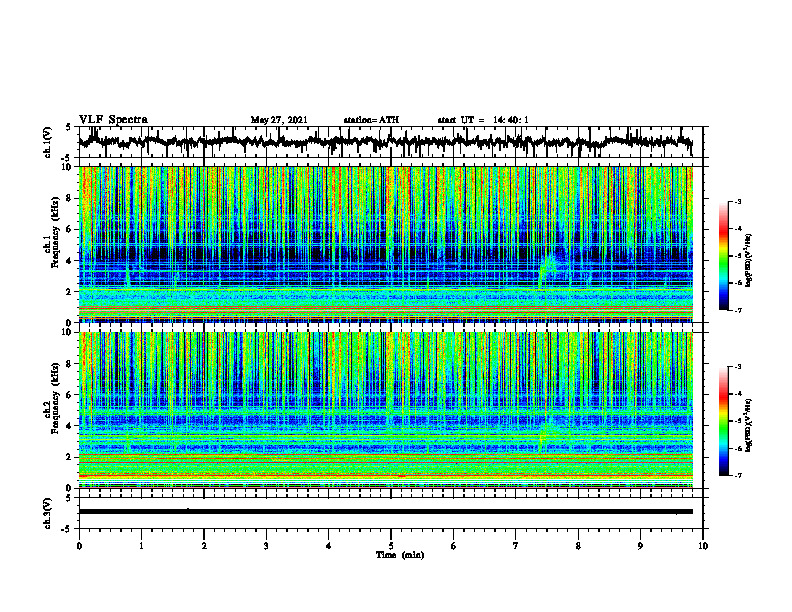Click the ch.1 color bar log(PSD) label
The height and width of the screenshot is (612, 792).
749,261
